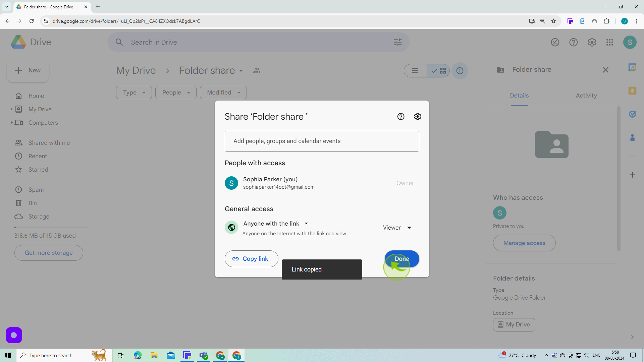
Task: Click the Manage access button icon
Action: point(525,243)
